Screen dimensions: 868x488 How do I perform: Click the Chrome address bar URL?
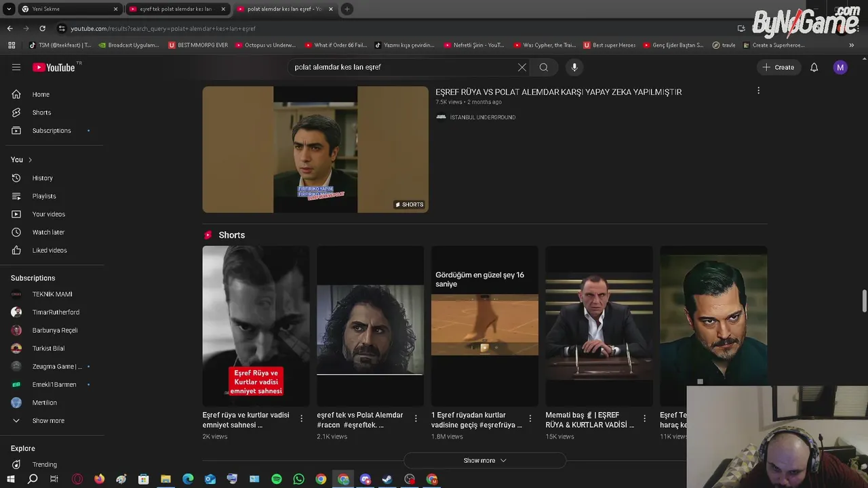click(163, 28)
